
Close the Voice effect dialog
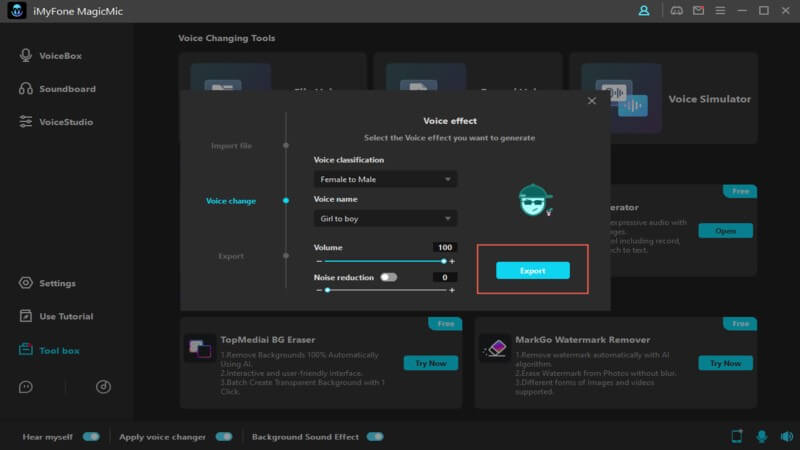pyautogui.click(x=592, y=101)
